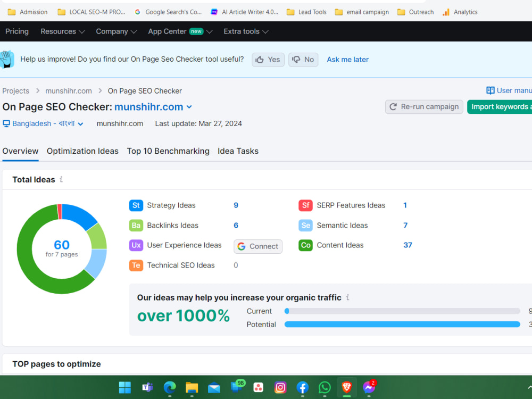Open File Explorer from taskbar
Image resolution: width=532 pixels, height=399 pixels.
point(192,387)
